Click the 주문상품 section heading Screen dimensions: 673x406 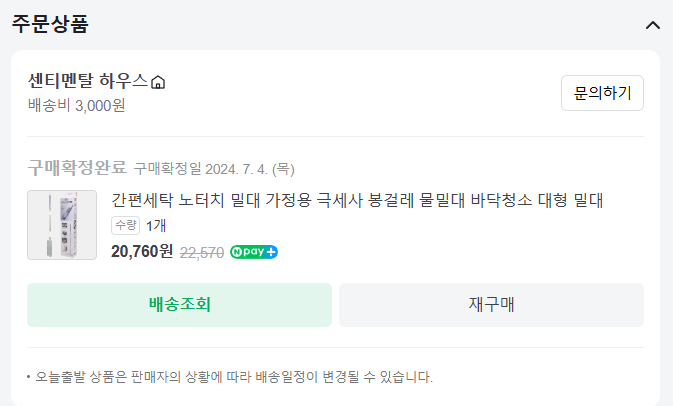tap(50, 25)
